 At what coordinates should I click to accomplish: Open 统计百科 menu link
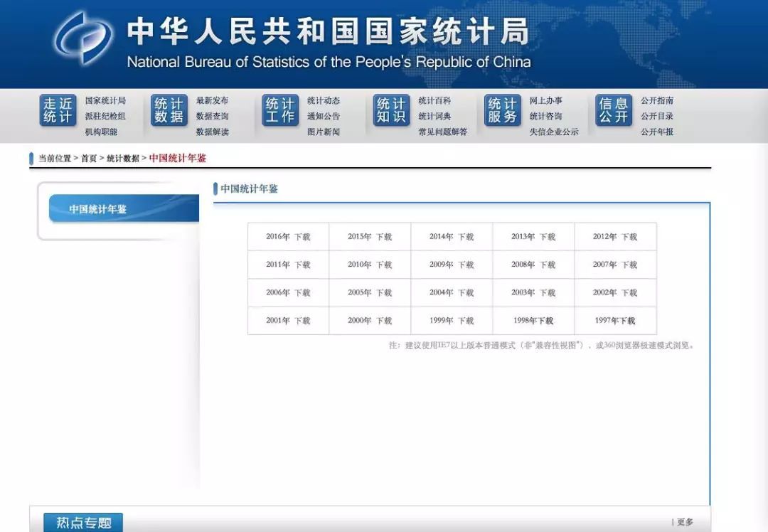[434, 100]
